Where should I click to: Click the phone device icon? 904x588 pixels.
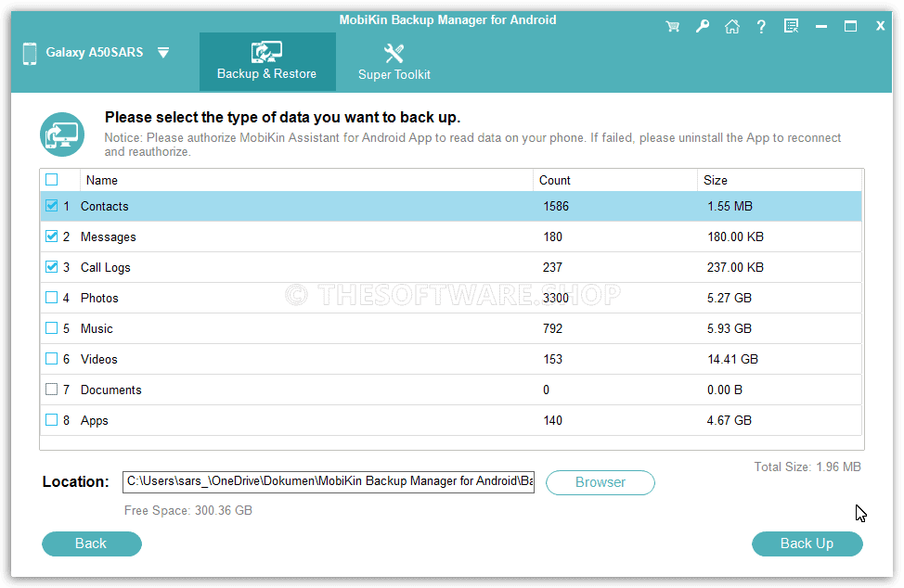coord(30,54)
